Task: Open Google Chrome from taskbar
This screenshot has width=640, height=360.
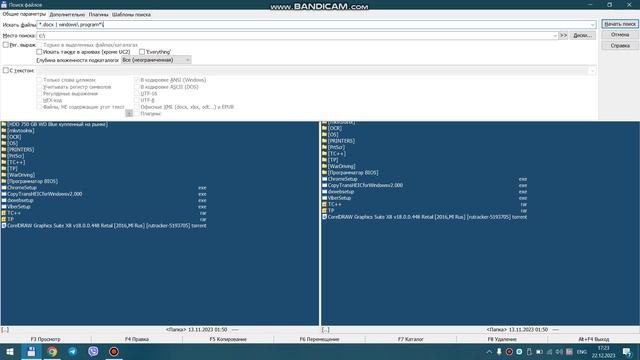Action: pos(52,351)
